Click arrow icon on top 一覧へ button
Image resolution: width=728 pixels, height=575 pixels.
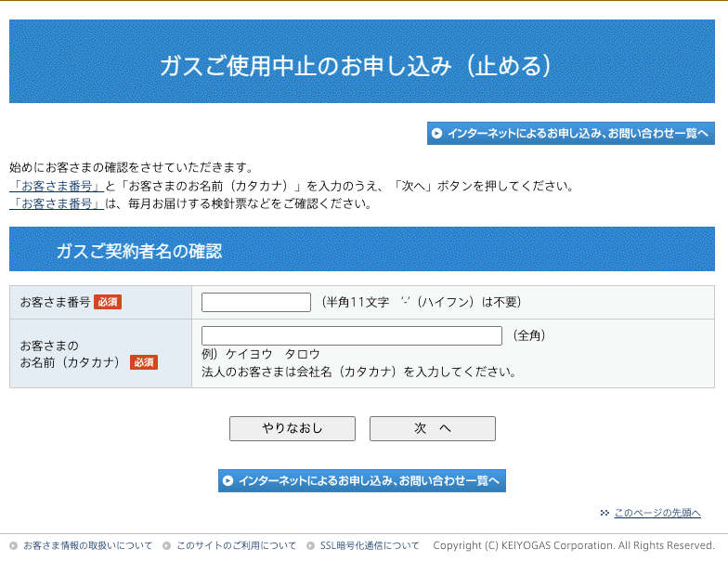click(x=436, y=134)
